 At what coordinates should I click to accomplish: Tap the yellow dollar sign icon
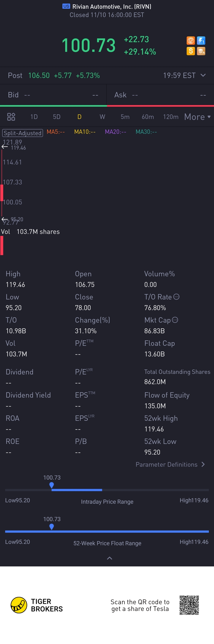pos(191,51)
